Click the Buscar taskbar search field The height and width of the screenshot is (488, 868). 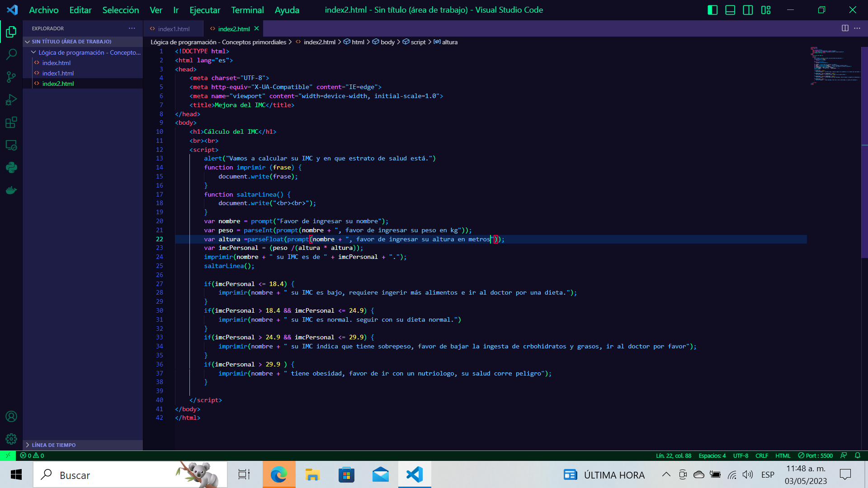coord(130,475)
